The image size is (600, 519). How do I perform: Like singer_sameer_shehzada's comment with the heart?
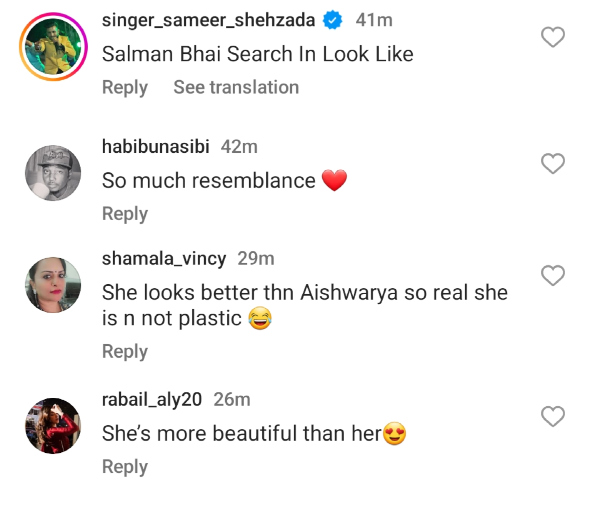(552, 38)
